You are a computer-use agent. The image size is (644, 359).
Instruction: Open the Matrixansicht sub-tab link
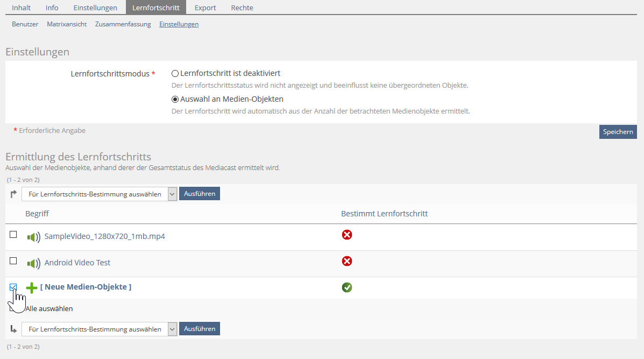click(67, 24)
